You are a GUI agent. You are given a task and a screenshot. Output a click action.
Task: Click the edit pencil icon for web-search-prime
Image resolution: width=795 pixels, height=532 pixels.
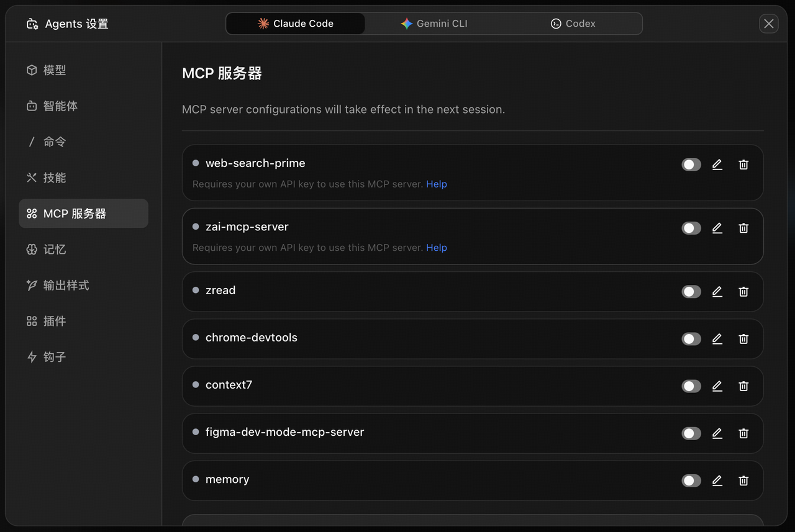(x=717, y=165)
